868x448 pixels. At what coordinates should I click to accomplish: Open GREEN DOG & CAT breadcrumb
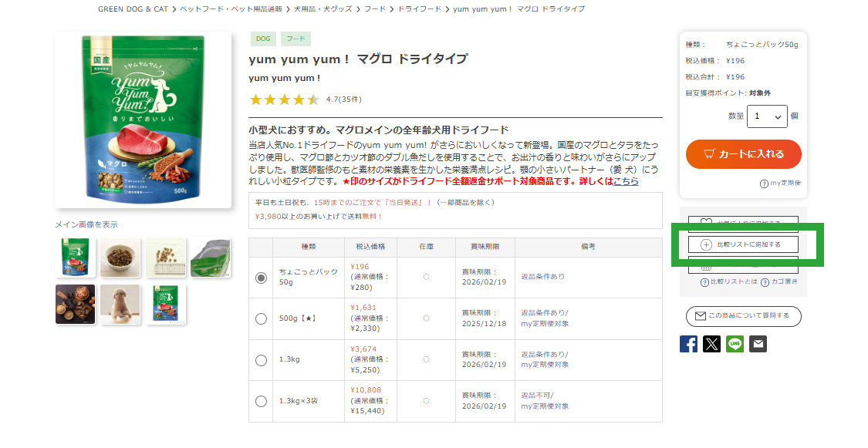pos(133,8)
